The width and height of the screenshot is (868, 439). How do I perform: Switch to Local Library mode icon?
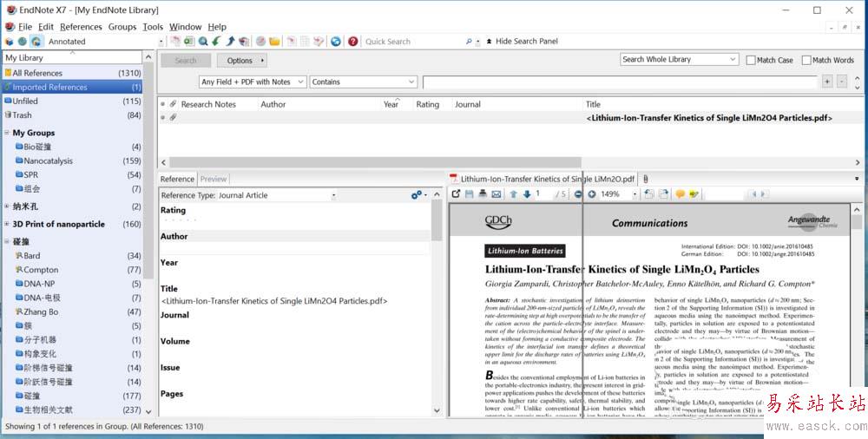[x=10, y=42]
